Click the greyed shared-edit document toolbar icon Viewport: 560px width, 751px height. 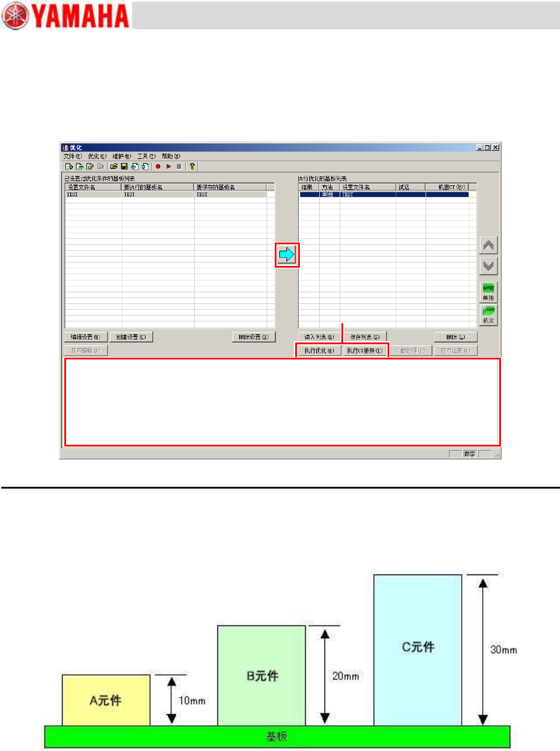(x=101, y=167)
